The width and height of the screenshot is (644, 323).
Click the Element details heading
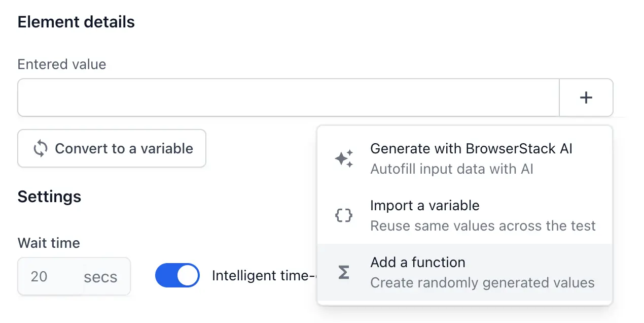click(x=76, y=22)
